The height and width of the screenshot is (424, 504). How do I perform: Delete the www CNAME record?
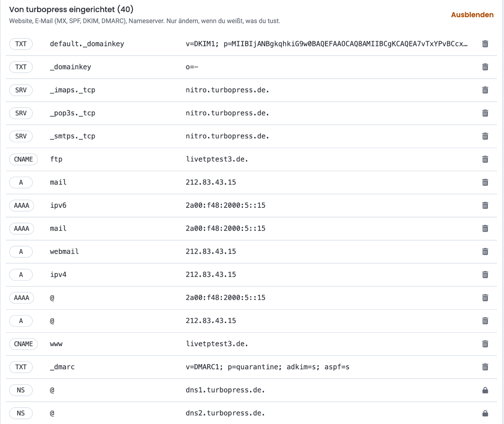485,344
